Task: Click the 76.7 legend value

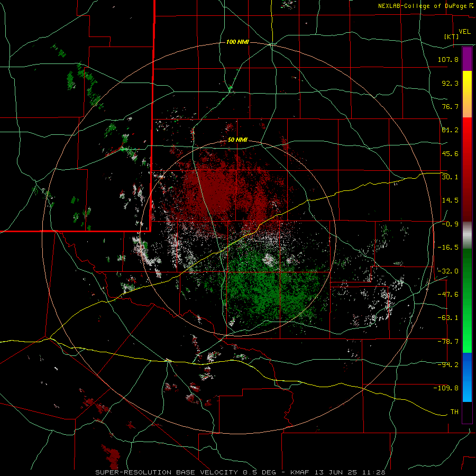Action: [x=450, y=106]
